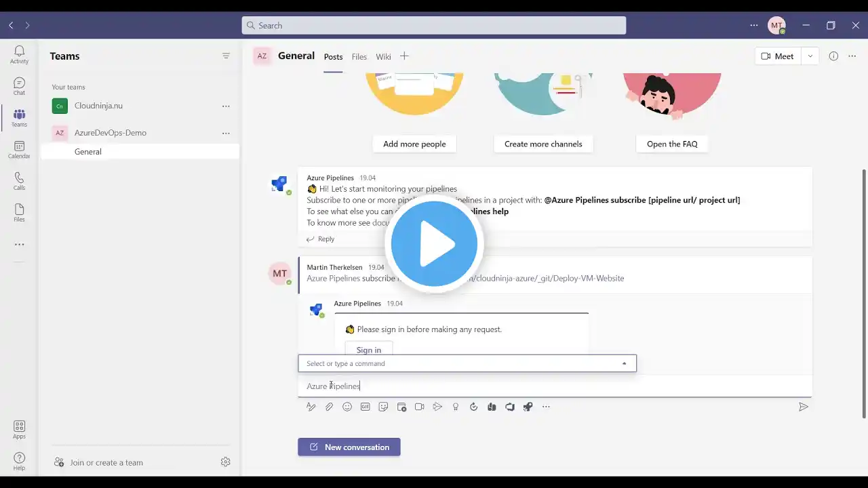Go forward with the forward arrow
This screenshot has width=868, height=488.
coord(27,25)
